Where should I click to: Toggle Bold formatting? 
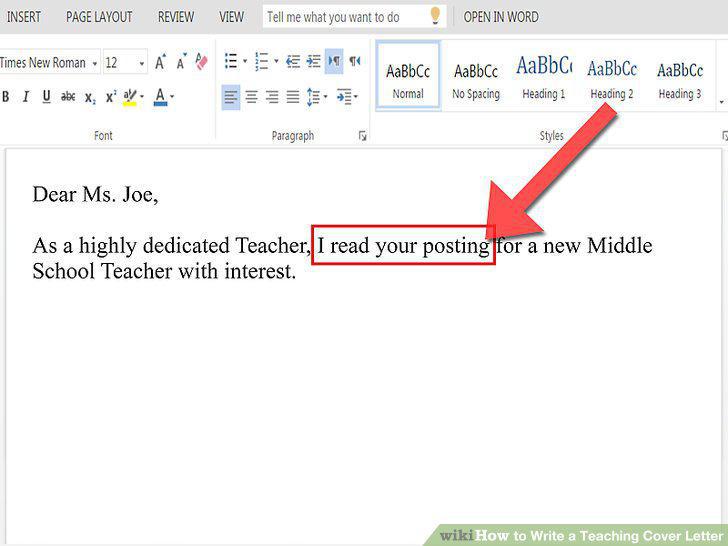[6, 97]
